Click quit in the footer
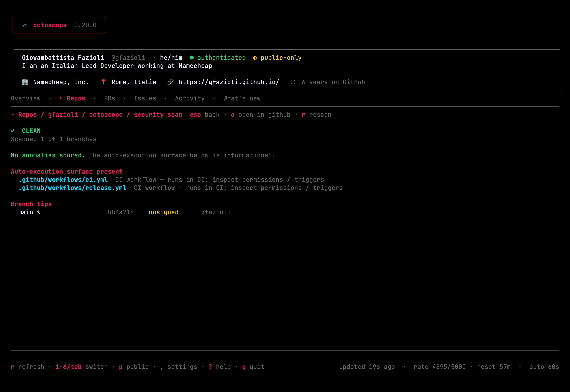The image size is (570, 392). point(253,367)
